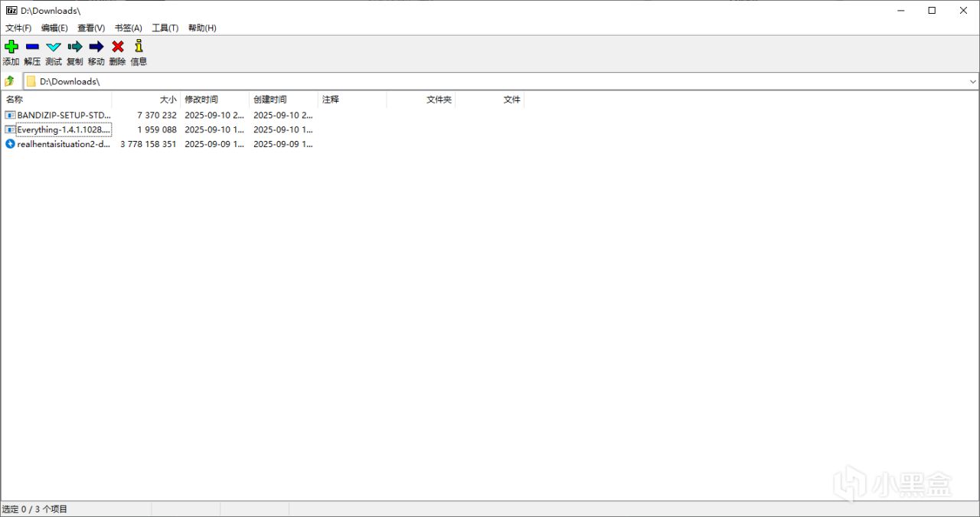Go up one folder level icon
This screenshot has height=517, width=980.
pyautogui.click(x=10, y=81)
